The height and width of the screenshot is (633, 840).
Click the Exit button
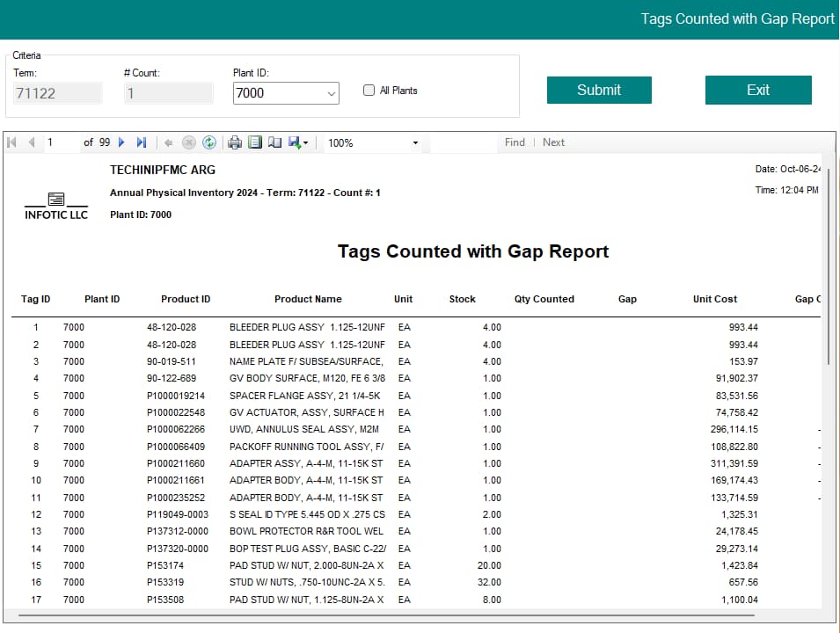pos(758,90)
